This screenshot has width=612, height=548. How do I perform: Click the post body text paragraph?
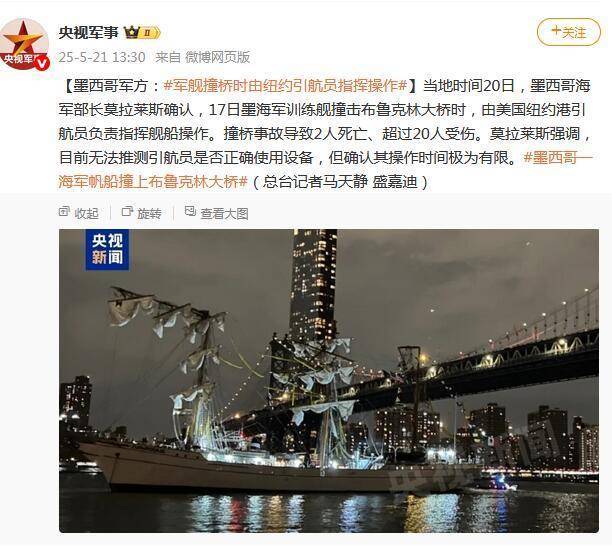(x=326, y=133)
